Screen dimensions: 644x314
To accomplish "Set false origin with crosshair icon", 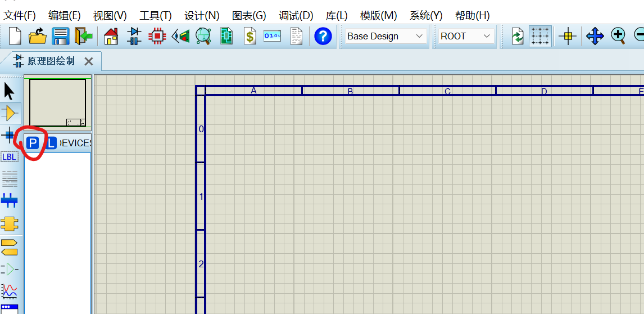I will (x=568, y=36).
